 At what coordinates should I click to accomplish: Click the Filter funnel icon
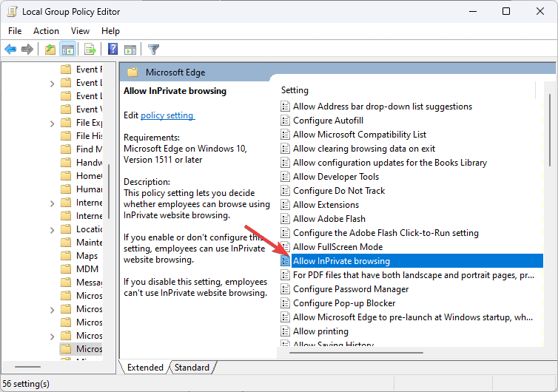point(153,49)
